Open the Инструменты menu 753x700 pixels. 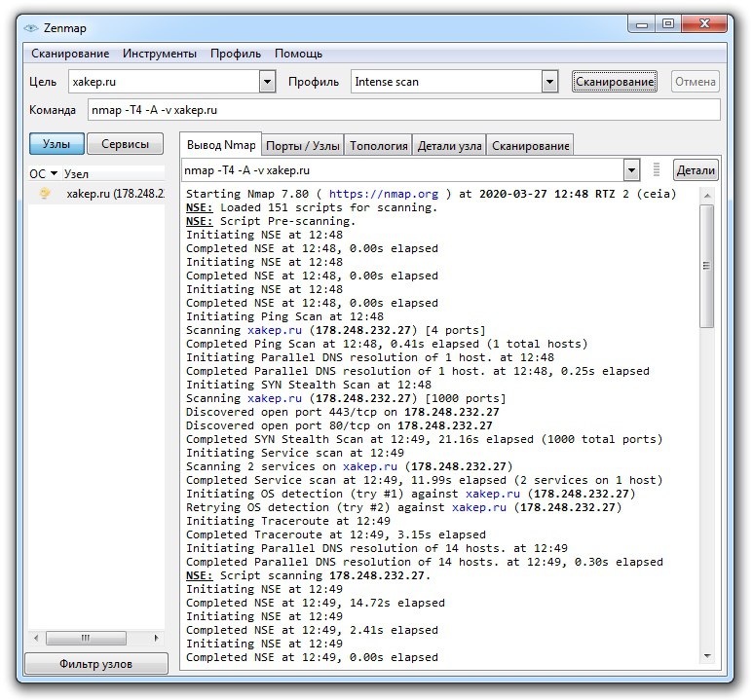coord(160,54)
